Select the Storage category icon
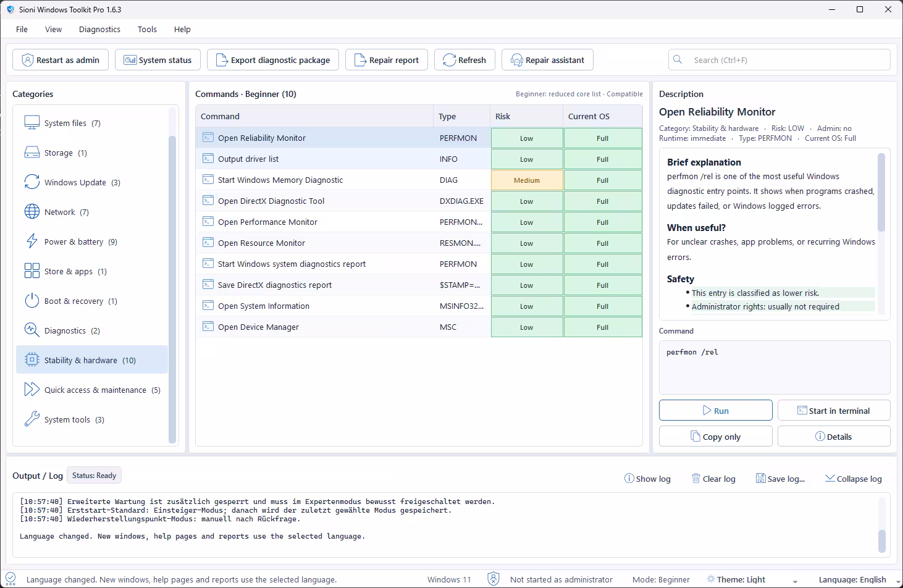Screen dimensions: 903x588 coord(32,153)
